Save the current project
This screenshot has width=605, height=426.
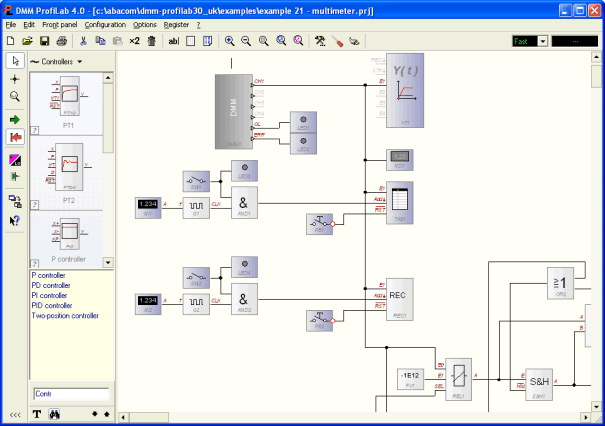44,41
